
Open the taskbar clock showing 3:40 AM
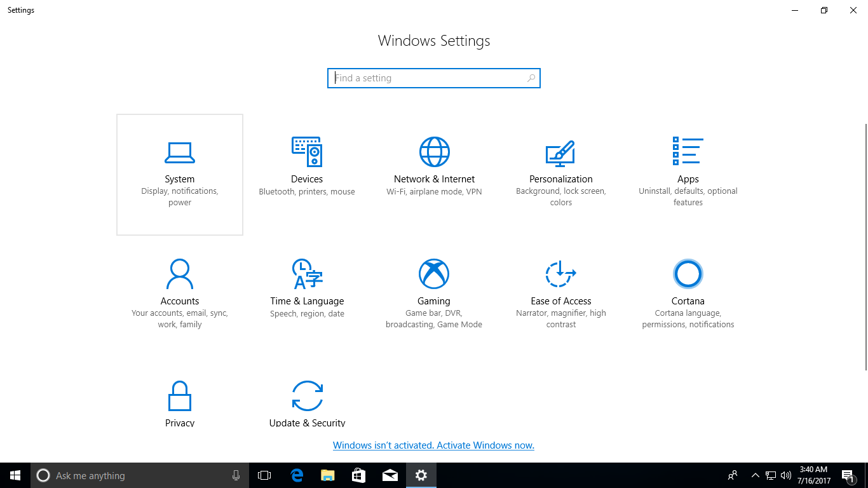pos(813,475)
